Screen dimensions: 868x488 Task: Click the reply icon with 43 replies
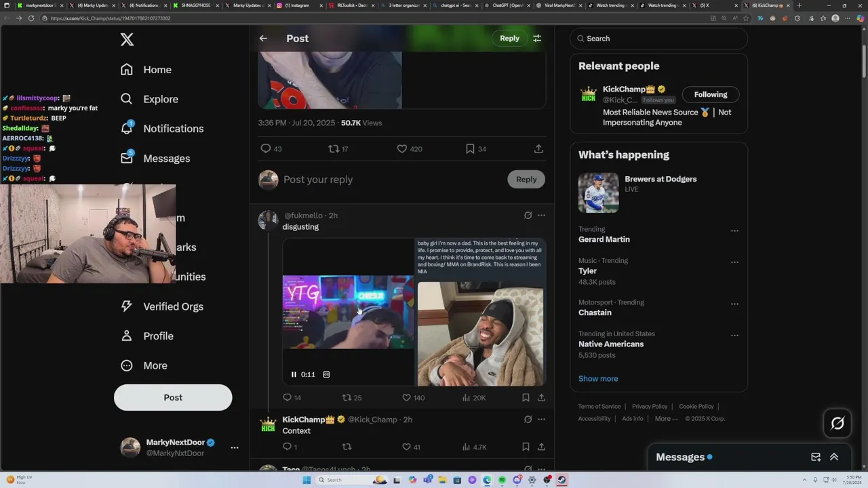pyautogui.click(x=266, y=148)
